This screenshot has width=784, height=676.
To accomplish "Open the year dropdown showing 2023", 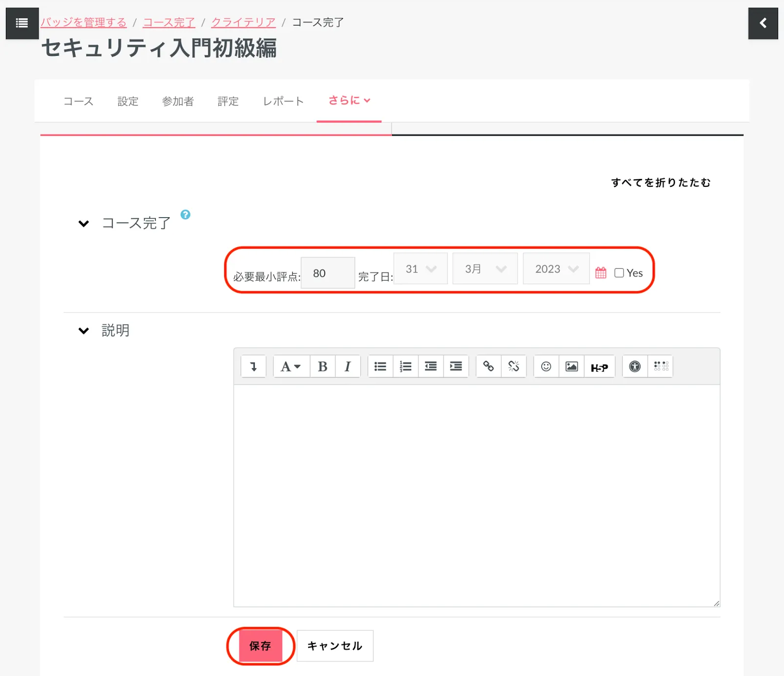I will pos(556,269).
